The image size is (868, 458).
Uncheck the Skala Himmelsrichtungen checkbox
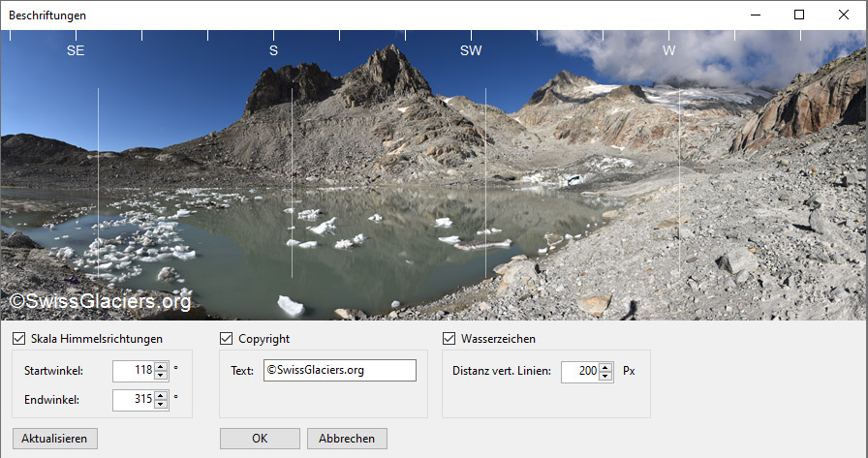click(x=18, y=339)
